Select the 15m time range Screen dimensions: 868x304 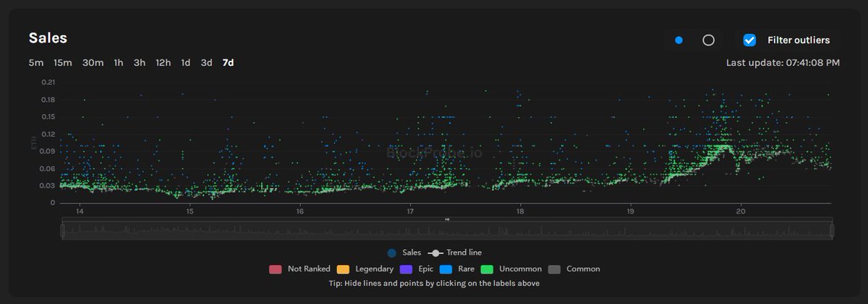click(63, 63)
